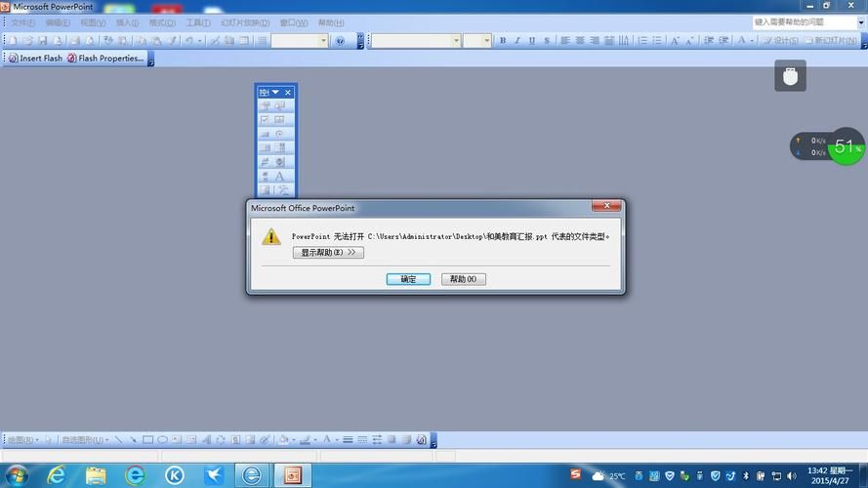
Task: Click the help question input field
Action: tap(804, 22)
